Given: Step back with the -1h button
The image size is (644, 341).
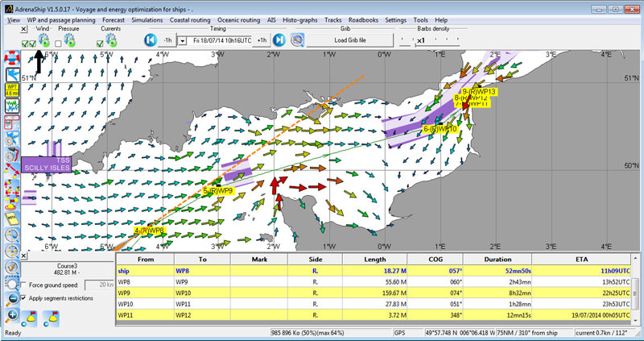Looking at the screenshot, I should click(x=167, y=40).
